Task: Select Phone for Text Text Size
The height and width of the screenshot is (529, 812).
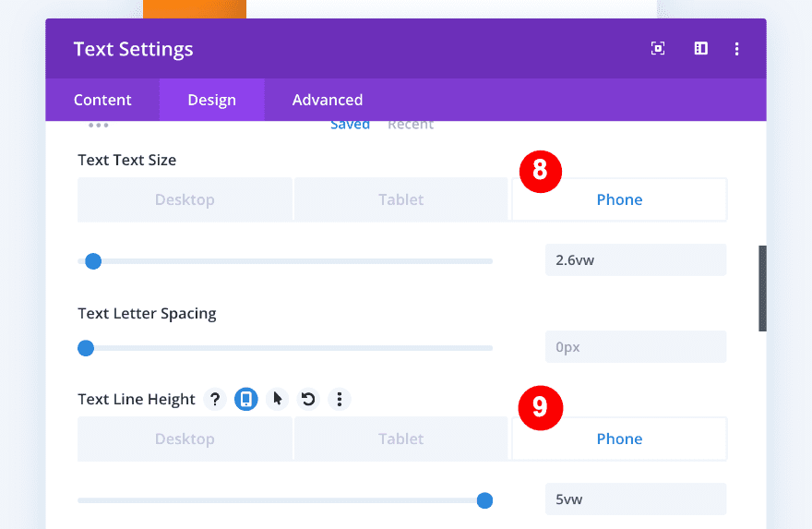Action: coord(619,199)
